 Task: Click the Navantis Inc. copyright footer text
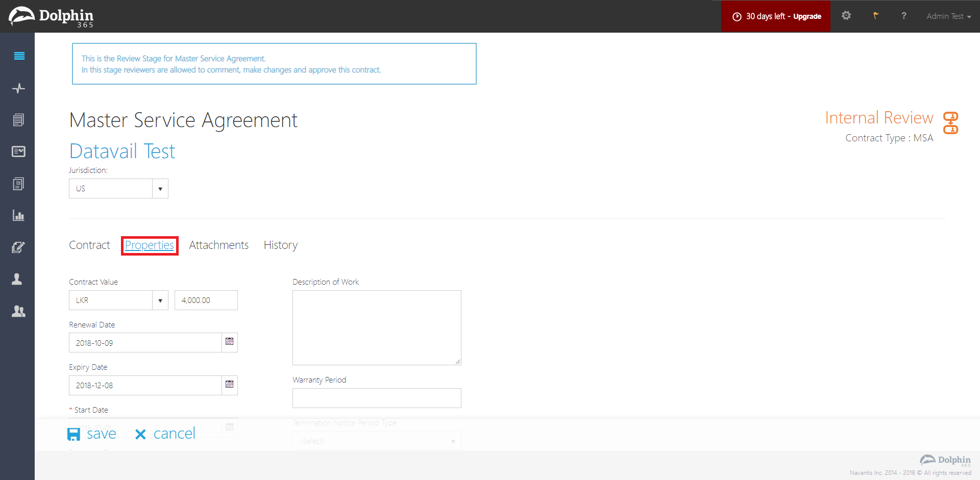pyautogui.click(x=911, y=473)
